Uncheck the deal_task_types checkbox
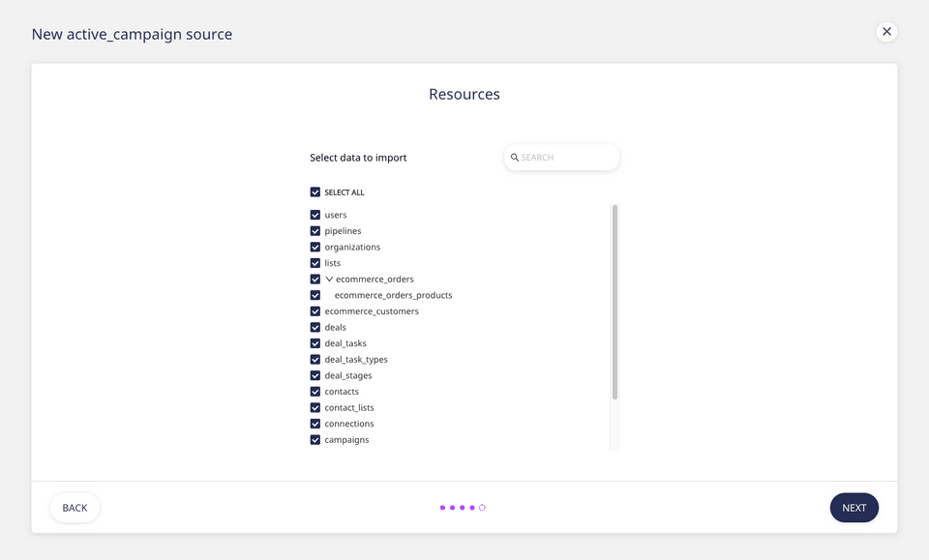 (315, 359)
